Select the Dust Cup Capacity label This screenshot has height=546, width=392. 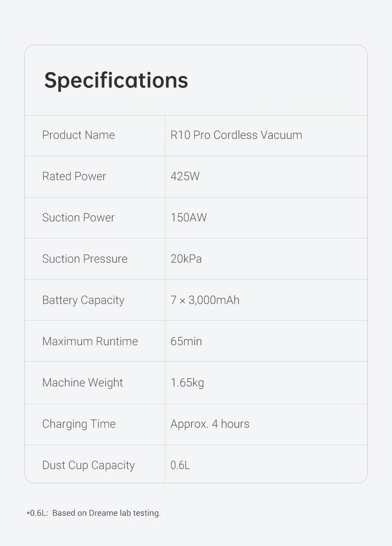pyautogui.click(x=88, y=466)
